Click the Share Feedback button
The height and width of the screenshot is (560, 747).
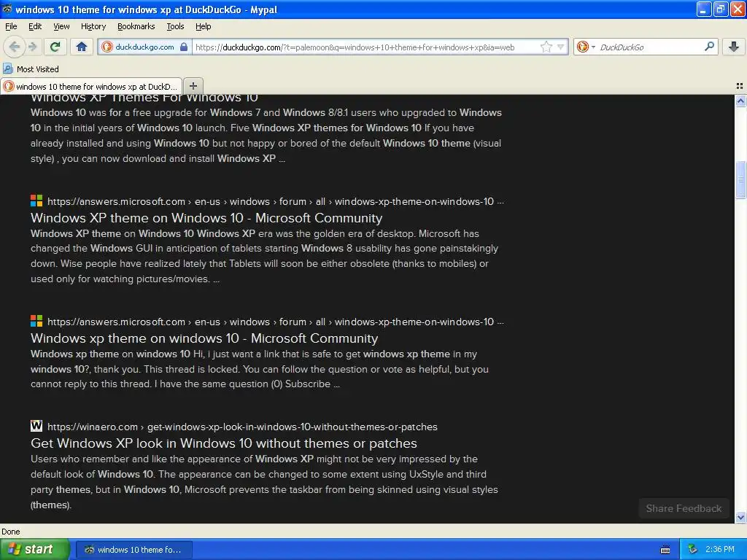tap(684, 508)
